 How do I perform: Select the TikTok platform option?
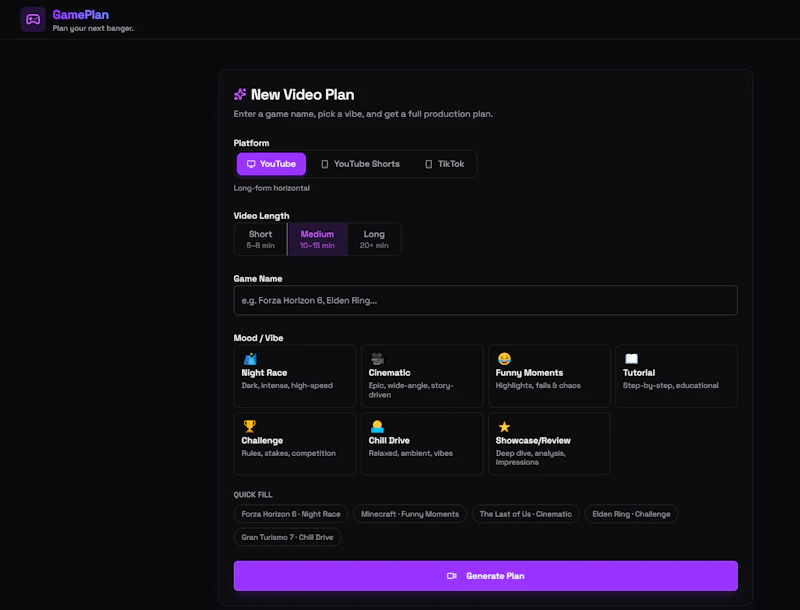pyautogui.click(x=444, y=164)
